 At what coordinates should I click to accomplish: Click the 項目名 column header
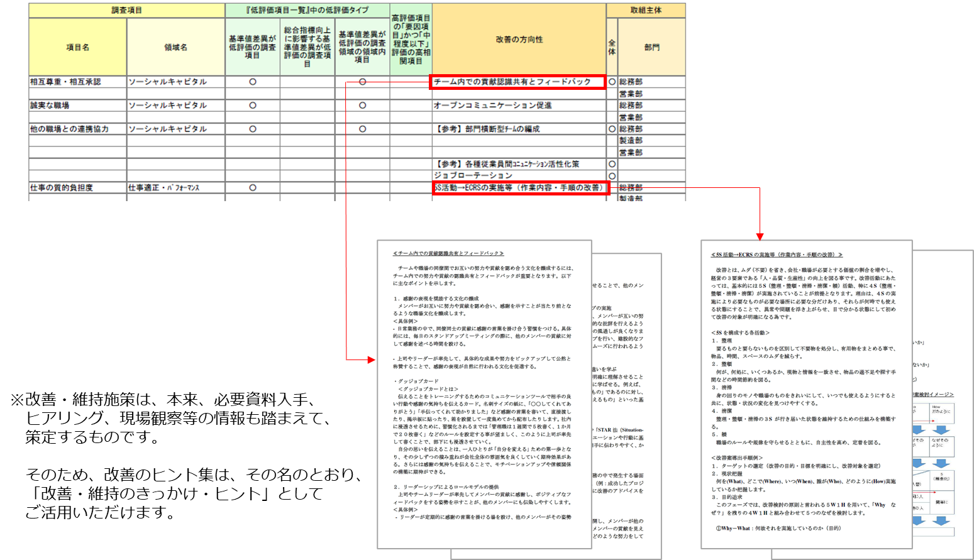point(78,47)
